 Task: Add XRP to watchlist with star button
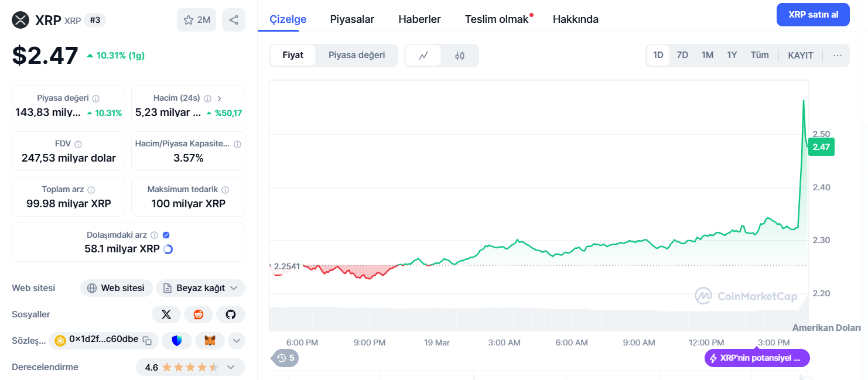tap(196, 20)
